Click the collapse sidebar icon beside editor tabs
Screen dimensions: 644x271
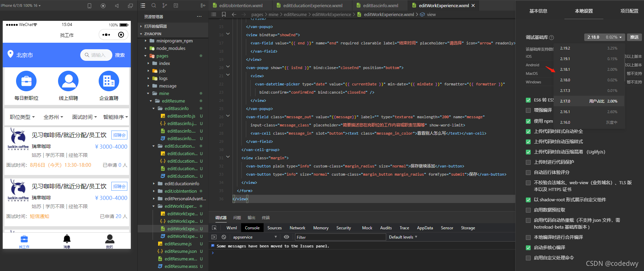click(203, 5)
